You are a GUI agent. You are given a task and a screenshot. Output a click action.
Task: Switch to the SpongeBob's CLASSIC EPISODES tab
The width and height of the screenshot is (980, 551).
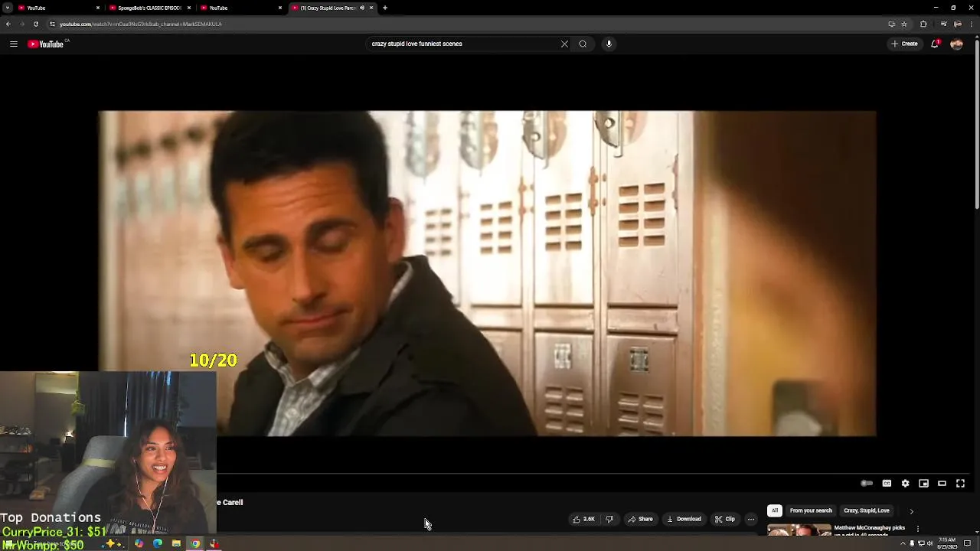[x=149, y=8]
